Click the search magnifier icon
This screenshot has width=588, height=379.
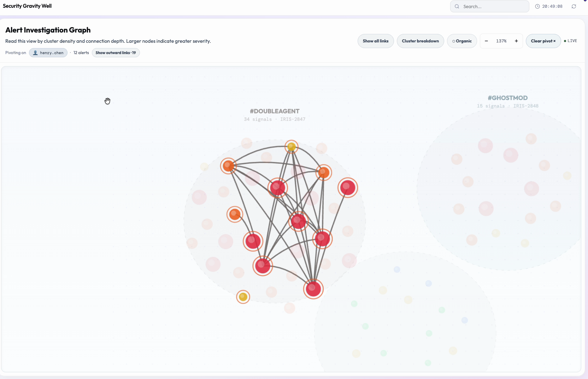coord(457,6)
